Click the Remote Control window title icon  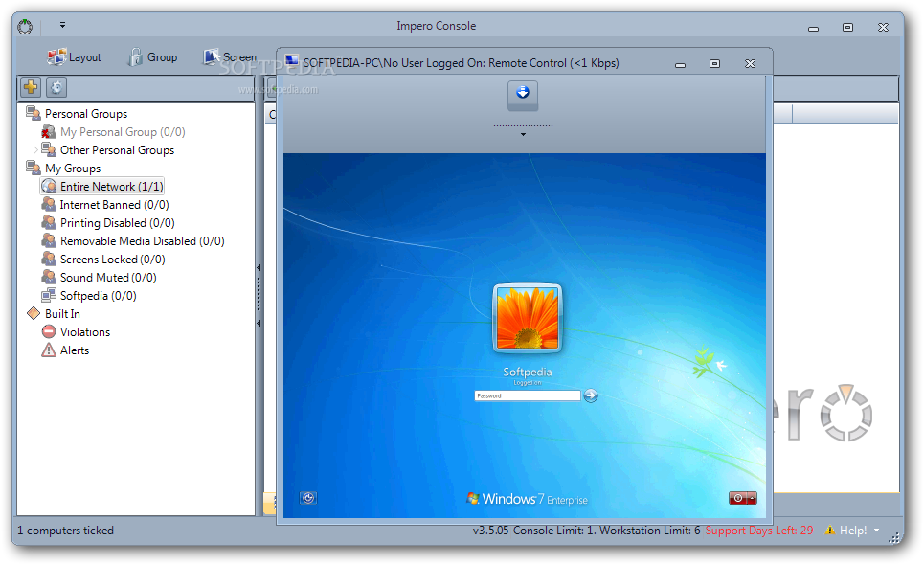tap(292, 60)
